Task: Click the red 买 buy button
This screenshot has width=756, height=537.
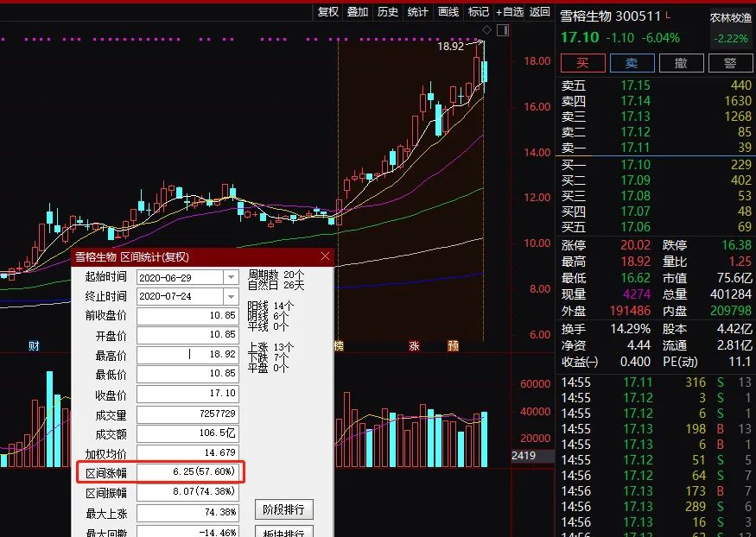Action: pos(582,63)
